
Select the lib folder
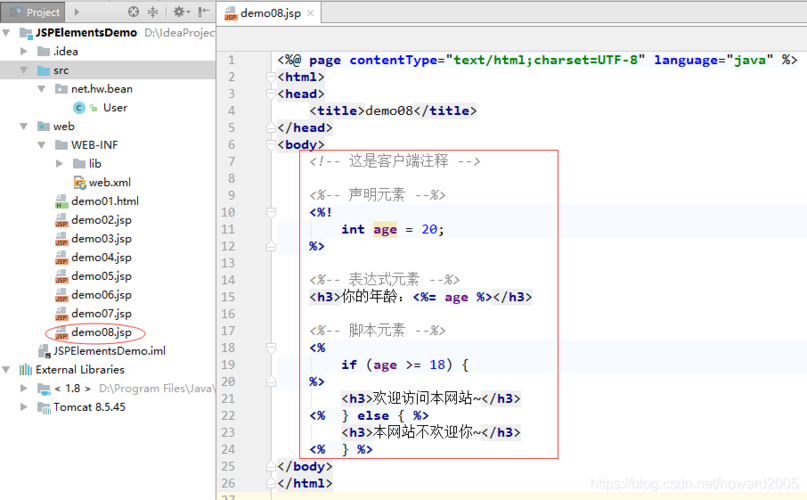[95, 164]
